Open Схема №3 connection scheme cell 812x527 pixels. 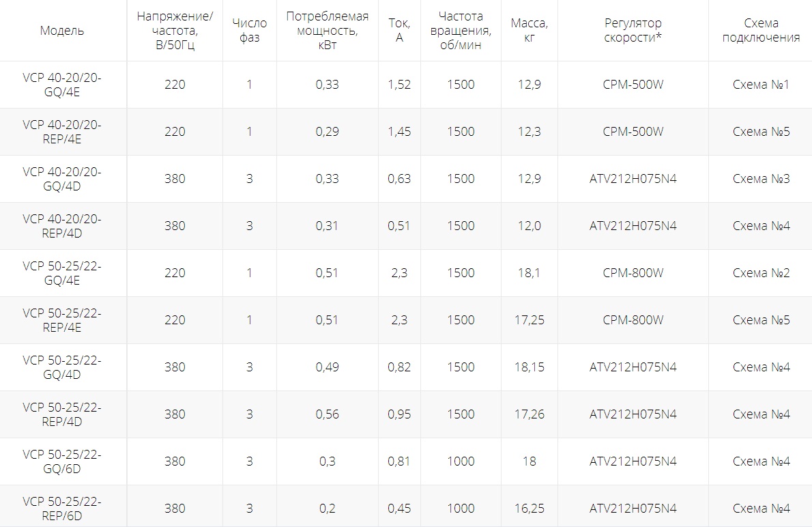point(761,179)
